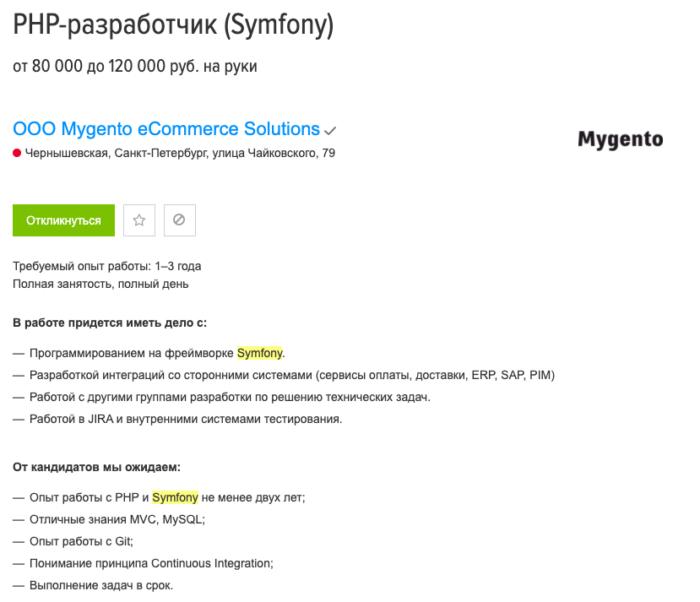Click highlighted Symfony in the PHP experience line
This screenshot has width=700, height=602.
click(175, 498)
